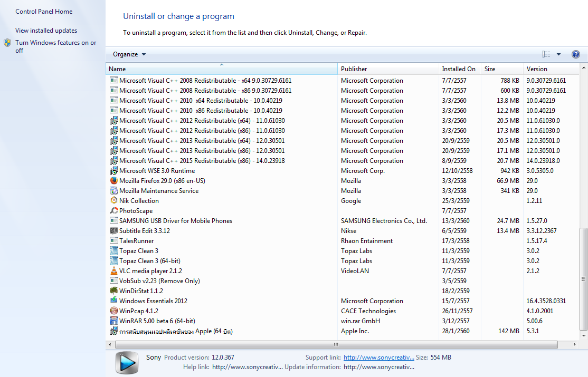Select Visual C++ 2010 x86 Redistributable row

click(343, 111)
